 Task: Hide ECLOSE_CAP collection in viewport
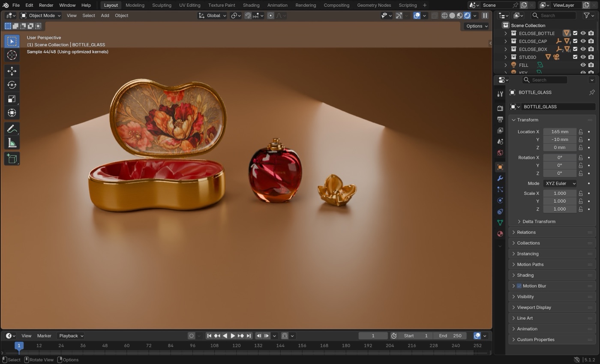point(583,41)
